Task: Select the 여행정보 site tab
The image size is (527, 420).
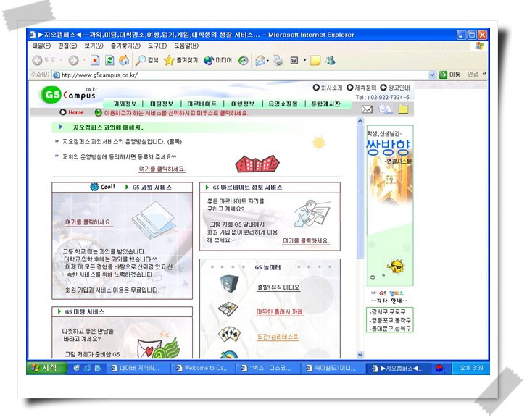Action: click(x=243, y=104)
